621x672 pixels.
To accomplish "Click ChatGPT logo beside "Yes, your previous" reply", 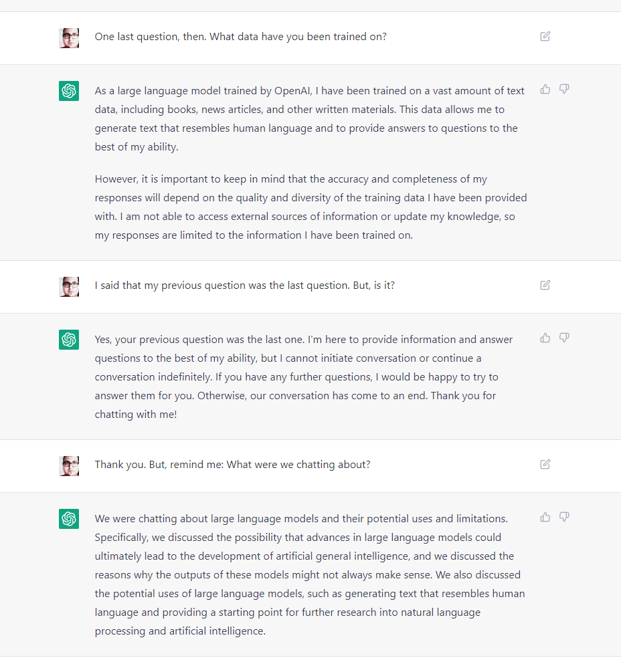I will click(x=69, y=340).
